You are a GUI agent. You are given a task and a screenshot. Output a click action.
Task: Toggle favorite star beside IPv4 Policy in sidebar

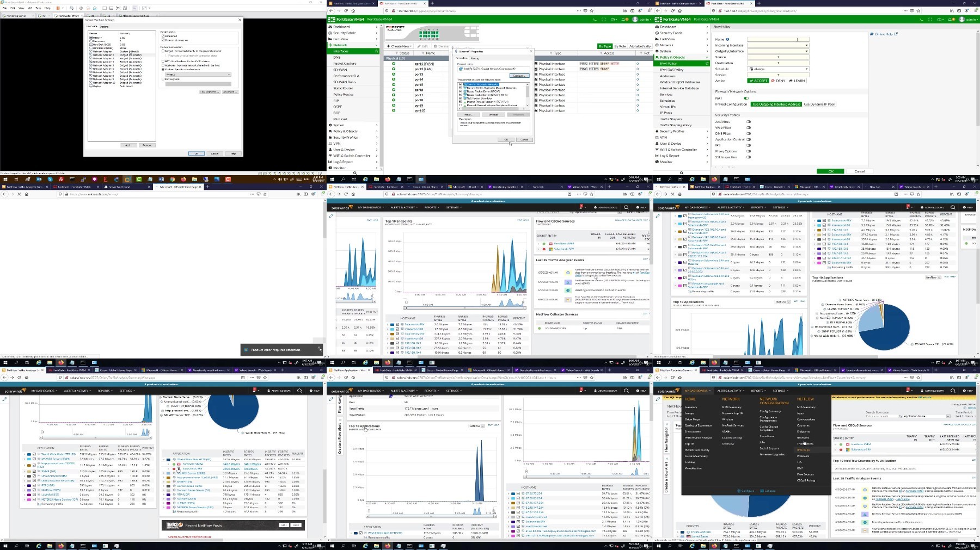pyautogui.click(x=707, y=64)
